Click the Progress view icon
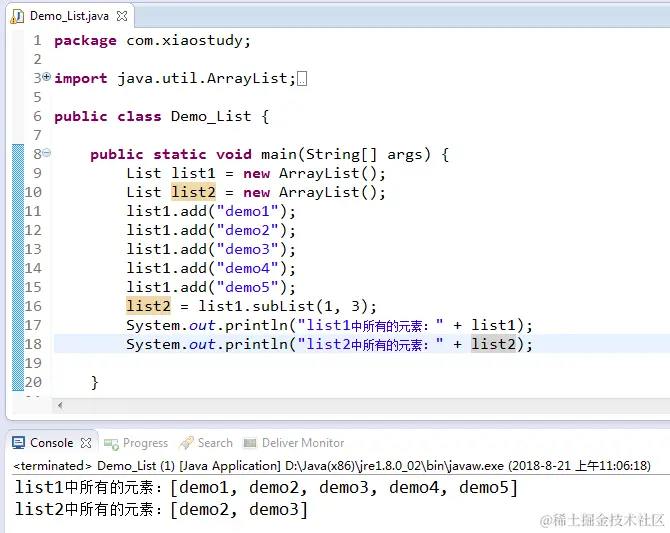This screenshot has height=533, width=670. point(111,444)
